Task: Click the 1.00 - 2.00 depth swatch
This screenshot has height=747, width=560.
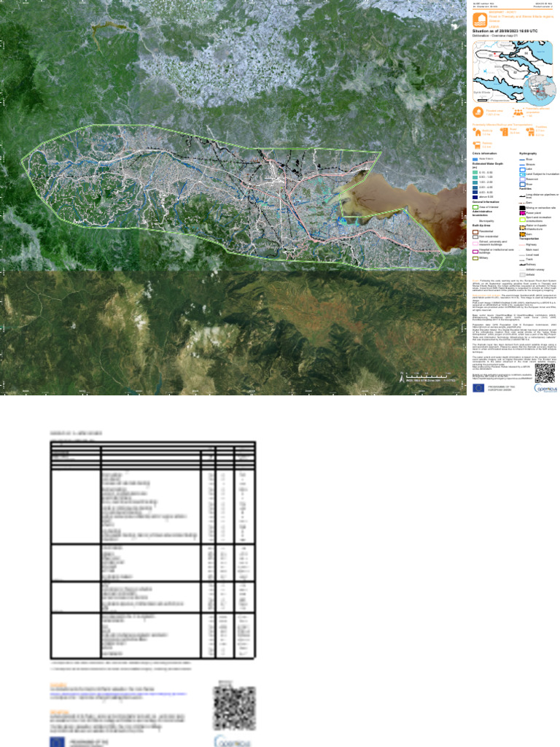Action: pos(475,182)
